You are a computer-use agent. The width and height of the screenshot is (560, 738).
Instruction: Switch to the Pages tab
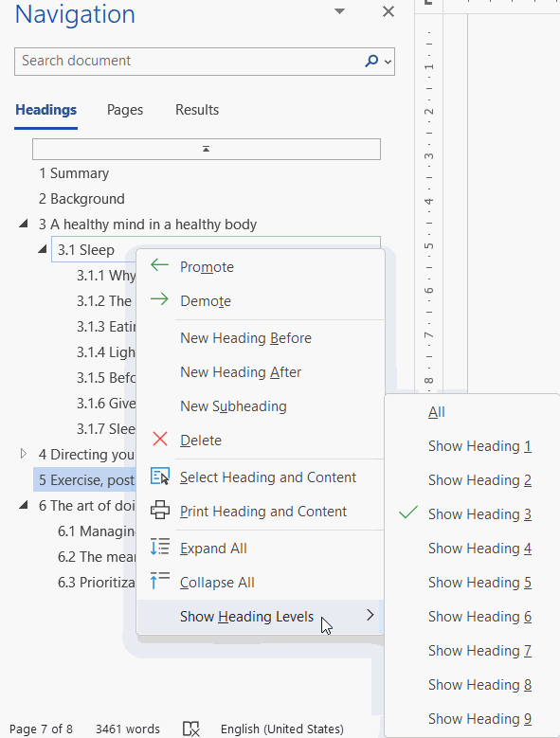[x=125, y=110]
